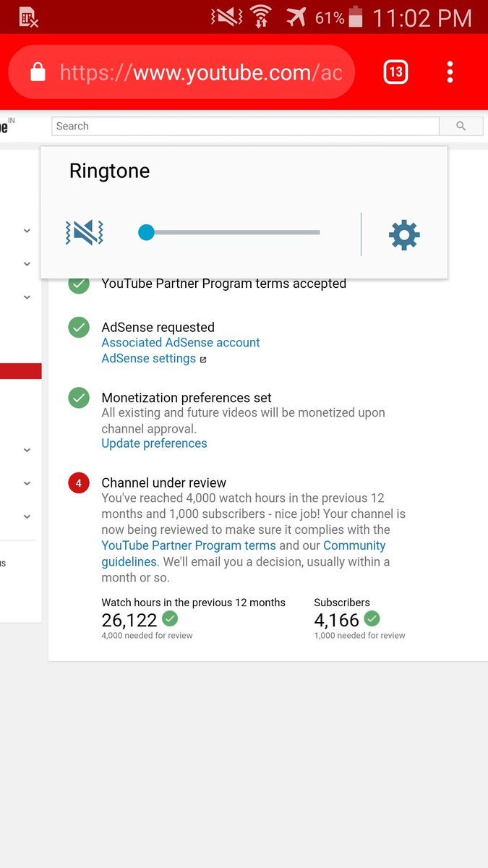This screenshot has height=868, width=488.
Task: Click the AdSense requested heading
Action: (x=158, y=327)
